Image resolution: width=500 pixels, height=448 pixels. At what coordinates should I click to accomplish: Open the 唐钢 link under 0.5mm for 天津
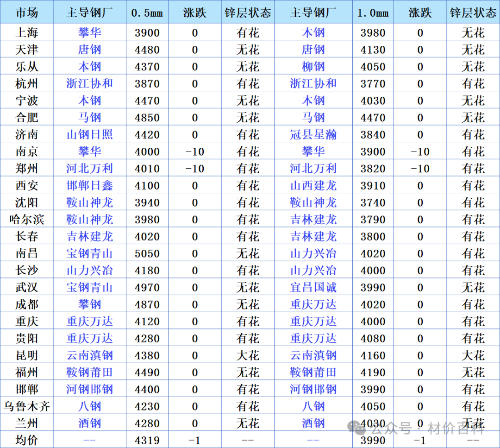coord(90,50)
